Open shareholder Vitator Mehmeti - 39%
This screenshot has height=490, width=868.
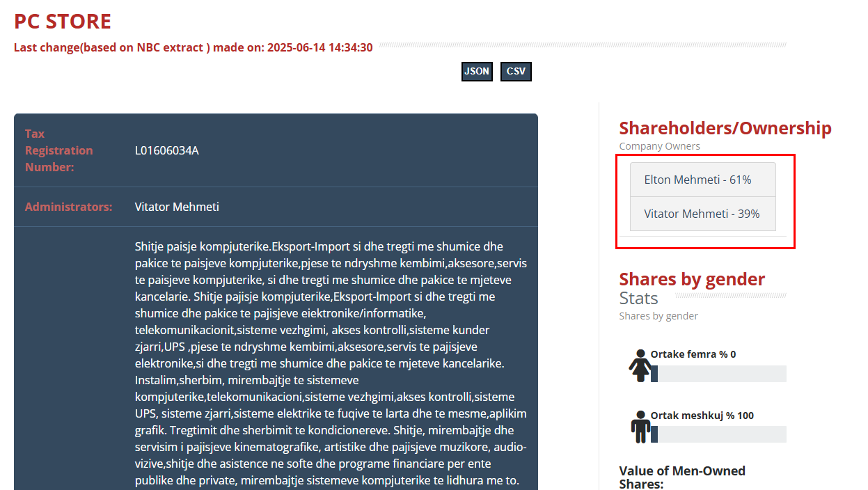702,214
